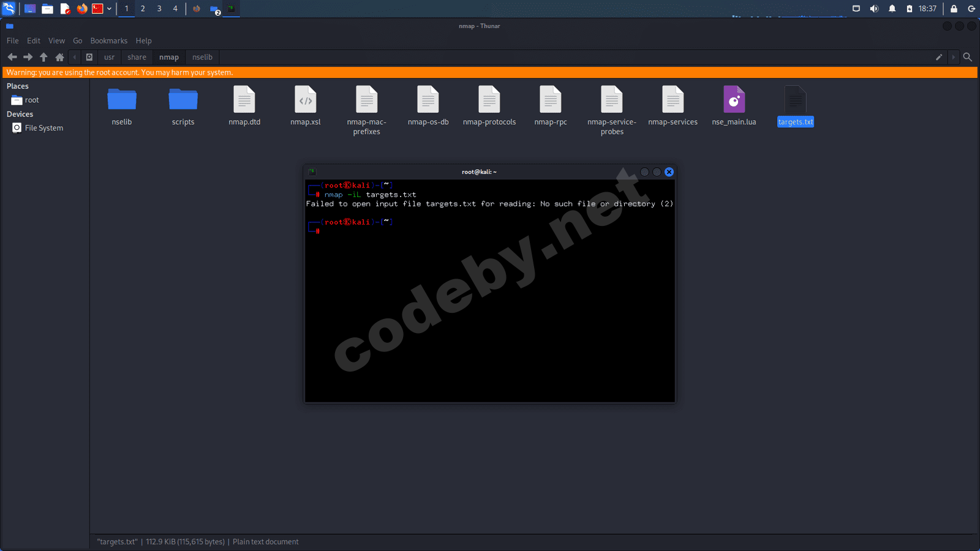Switch to workspace 2
The image size is (980, 551).
tap(143, 9)
